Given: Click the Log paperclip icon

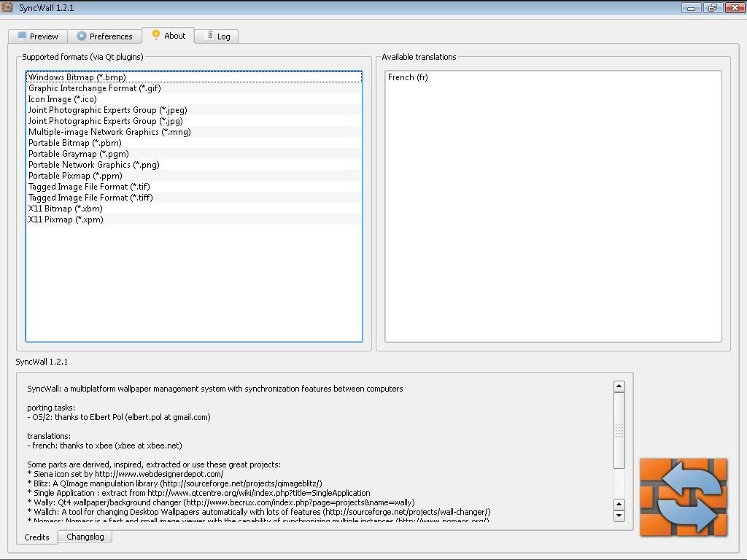Looking at the screenshot, I should (x=210, y=35).
